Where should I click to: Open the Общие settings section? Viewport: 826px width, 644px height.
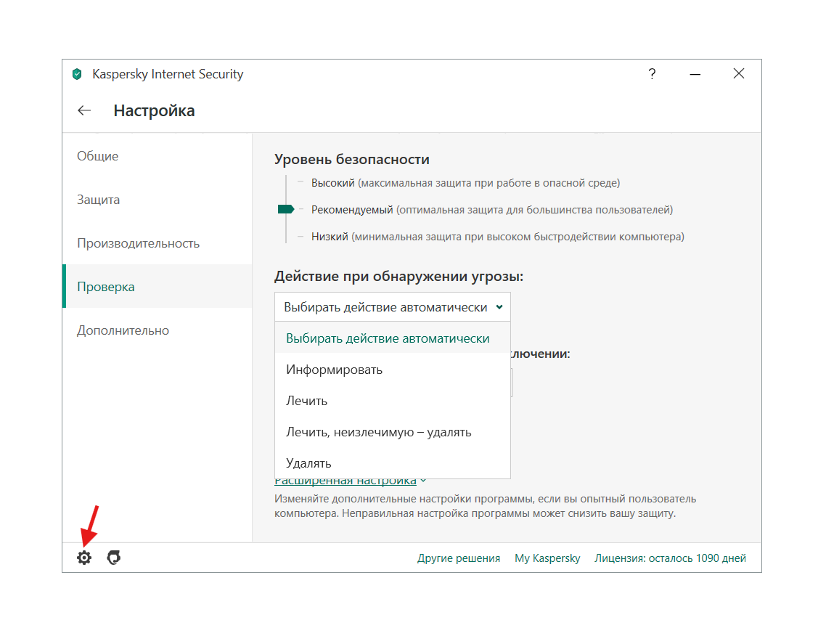point(157,156)
